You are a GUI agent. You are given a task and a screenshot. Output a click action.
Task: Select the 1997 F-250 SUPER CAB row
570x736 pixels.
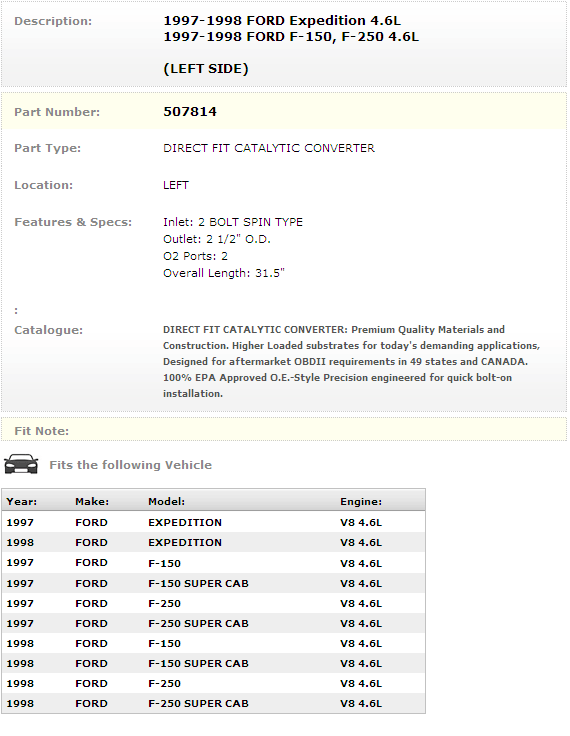click(213, 623)
